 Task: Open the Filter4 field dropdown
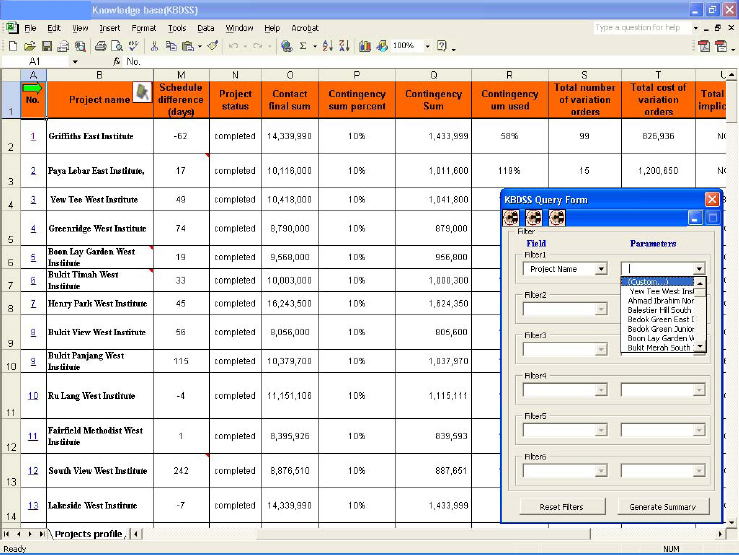coord(601,390)
